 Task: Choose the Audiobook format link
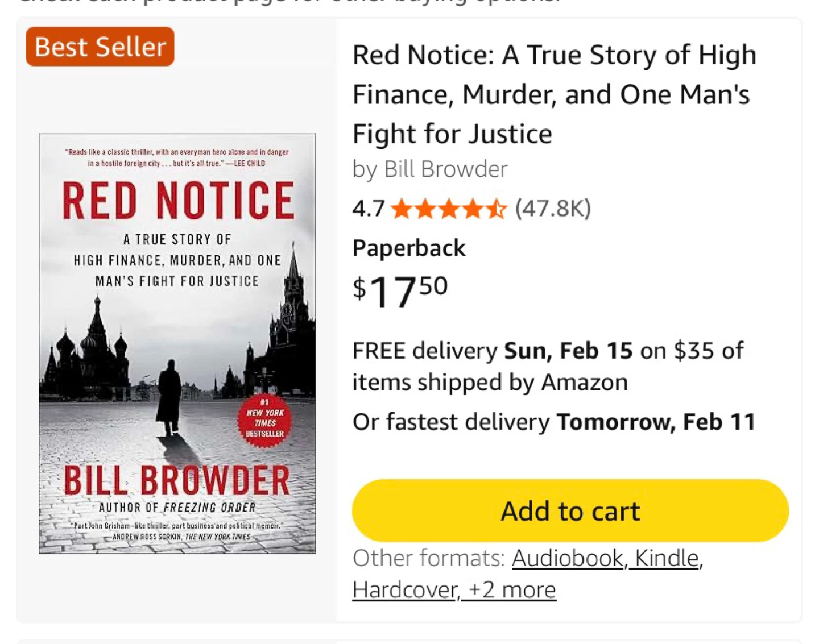(568, 559)
